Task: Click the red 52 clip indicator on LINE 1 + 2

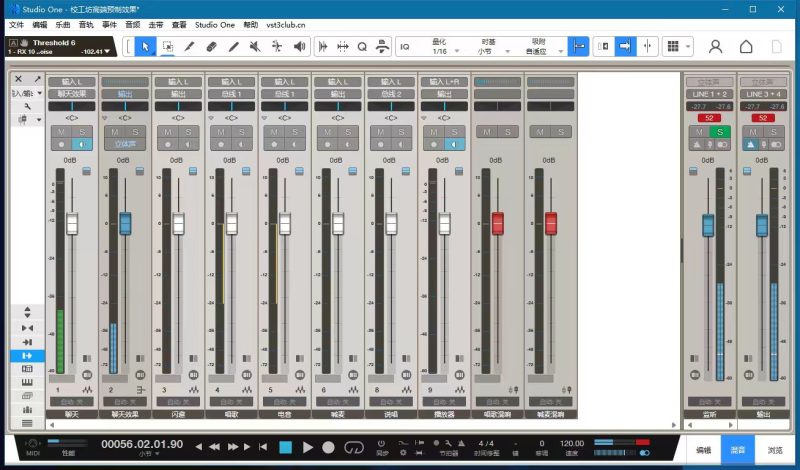Action: 709,118
